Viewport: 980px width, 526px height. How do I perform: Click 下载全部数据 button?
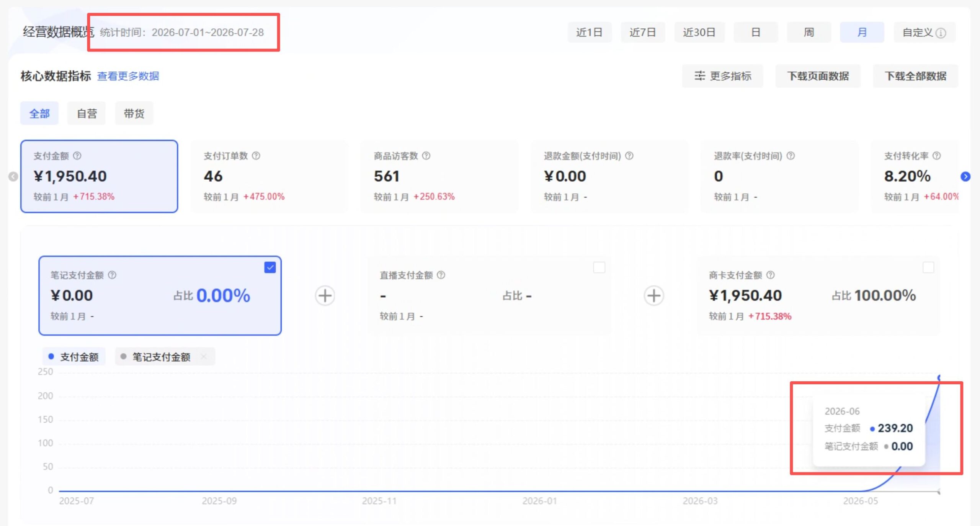915,76
